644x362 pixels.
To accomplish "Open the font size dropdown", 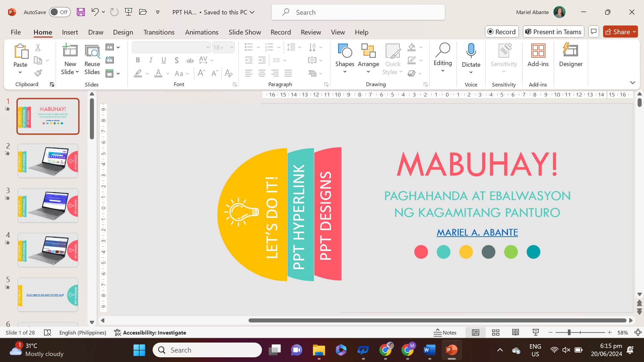I will pyautogui.click(x=232, y=48).
